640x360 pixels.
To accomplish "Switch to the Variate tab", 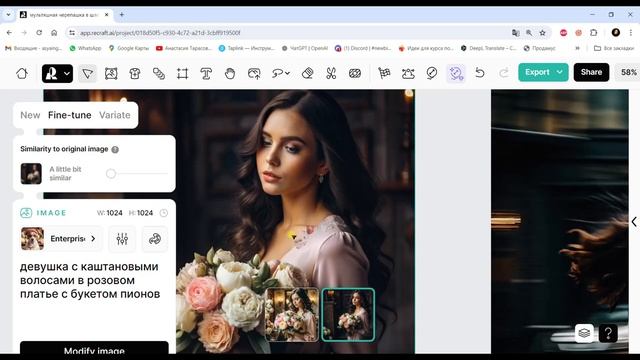I will pos(115,115).
